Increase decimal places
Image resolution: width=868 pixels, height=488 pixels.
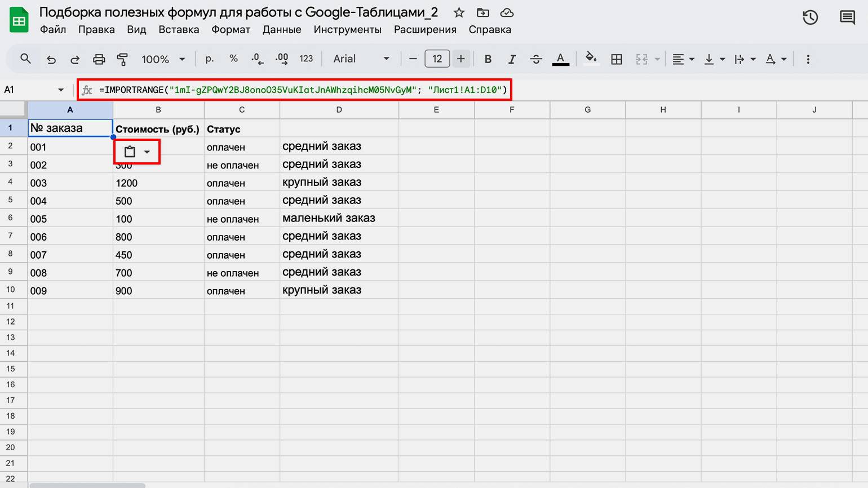[281, 59]
